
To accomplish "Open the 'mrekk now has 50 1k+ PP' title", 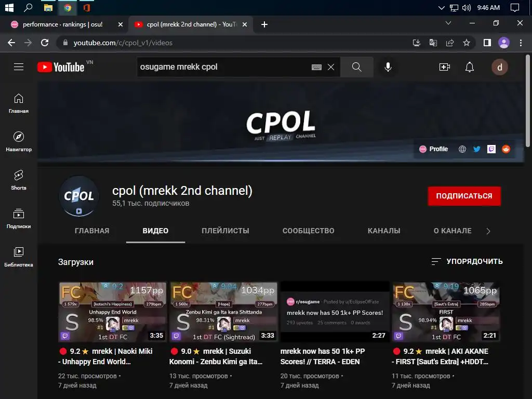I will [323, 356].
